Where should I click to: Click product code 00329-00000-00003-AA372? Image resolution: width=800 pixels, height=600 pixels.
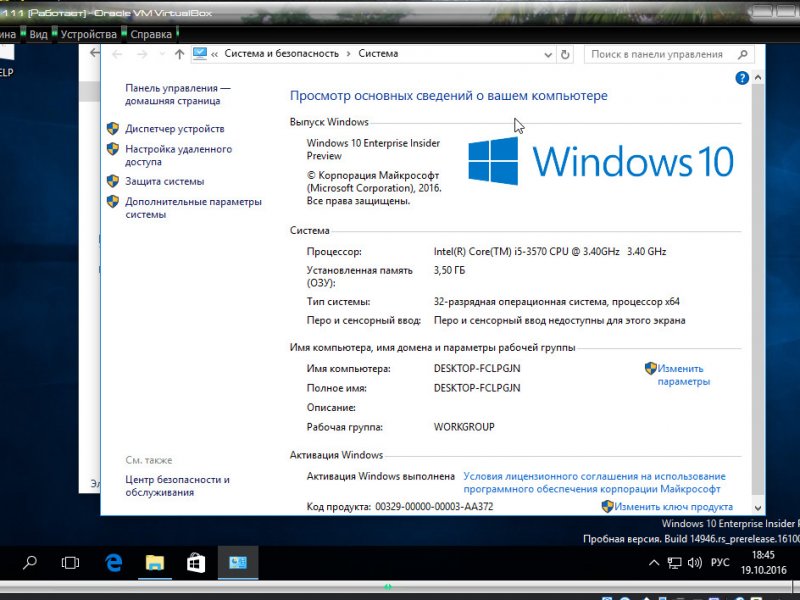point(434,507)
